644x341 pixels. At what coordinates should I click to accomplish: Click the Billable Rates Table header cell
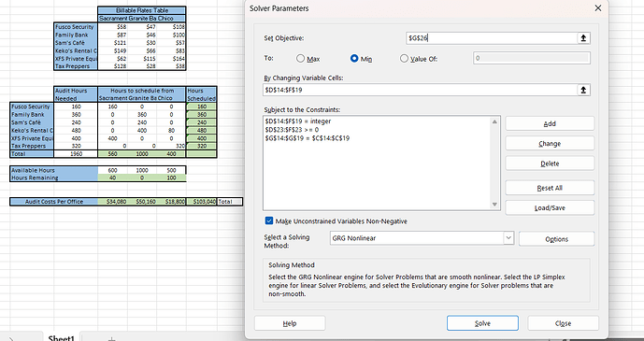point(142,10)
